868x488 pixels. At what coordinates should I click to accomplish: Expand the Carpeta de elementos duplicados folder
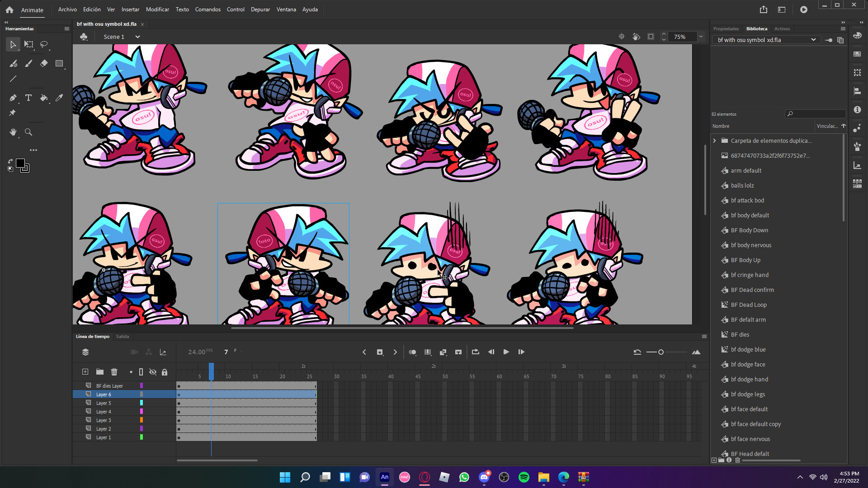point(714,141)
